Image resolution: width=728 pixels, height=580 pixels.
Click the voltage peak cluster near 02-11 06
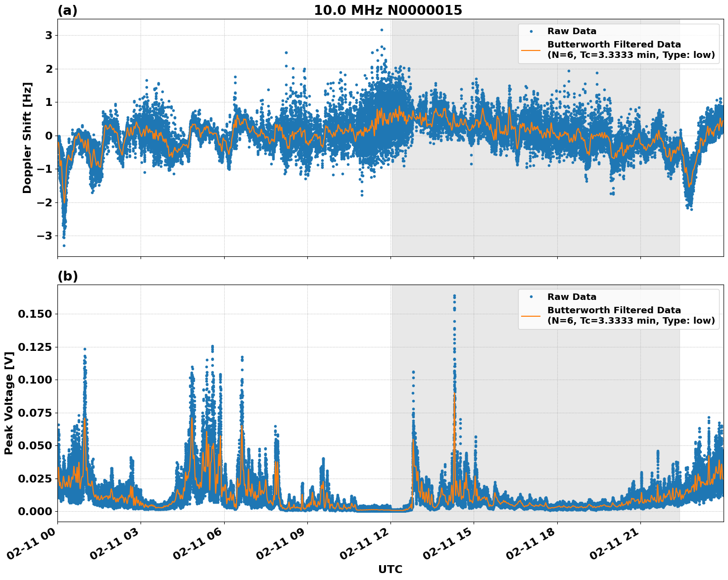(x=211, y=346)
